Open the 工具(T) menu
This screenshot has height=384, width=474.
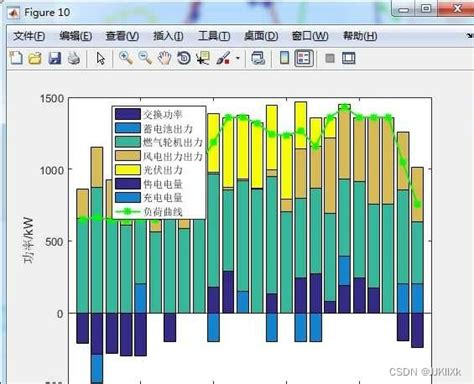214,36
